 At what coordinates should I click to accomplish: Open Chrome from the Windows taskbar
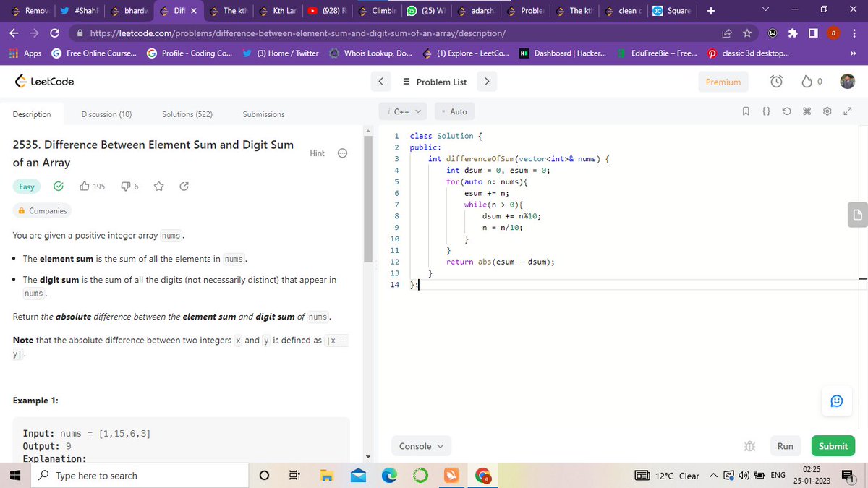point(482,476)
